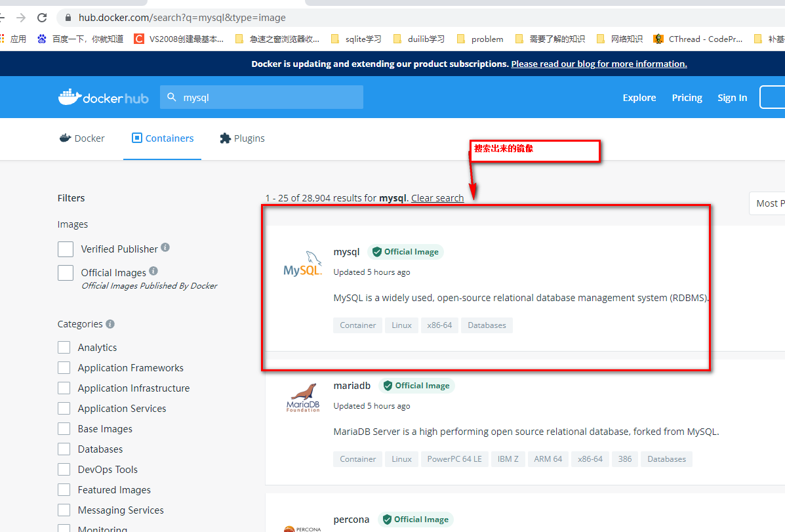Click the Official Image badge for mariadb
This screenshot has width=785, height=532.
click(416, 386)
